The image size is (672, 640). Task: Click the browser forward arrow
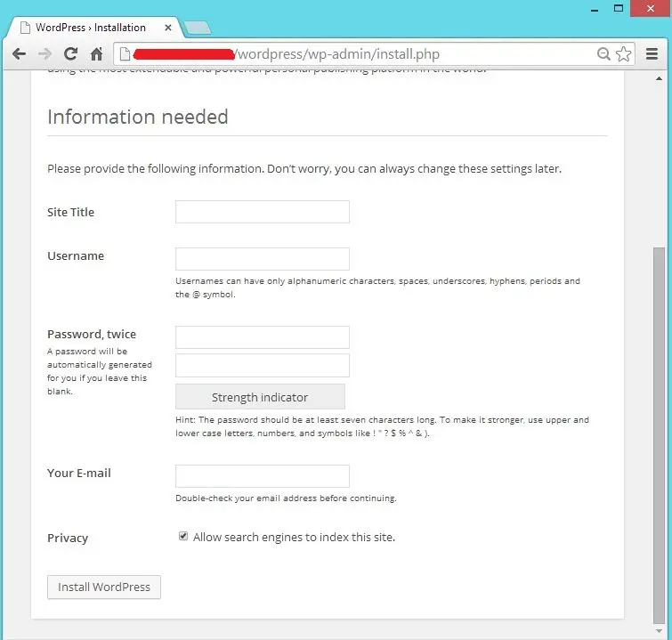[x=45, y=54]
